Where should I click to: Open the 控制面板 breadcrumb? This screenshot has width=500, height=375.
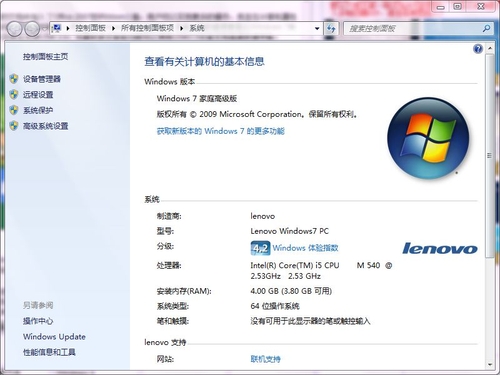coord(90,28)
